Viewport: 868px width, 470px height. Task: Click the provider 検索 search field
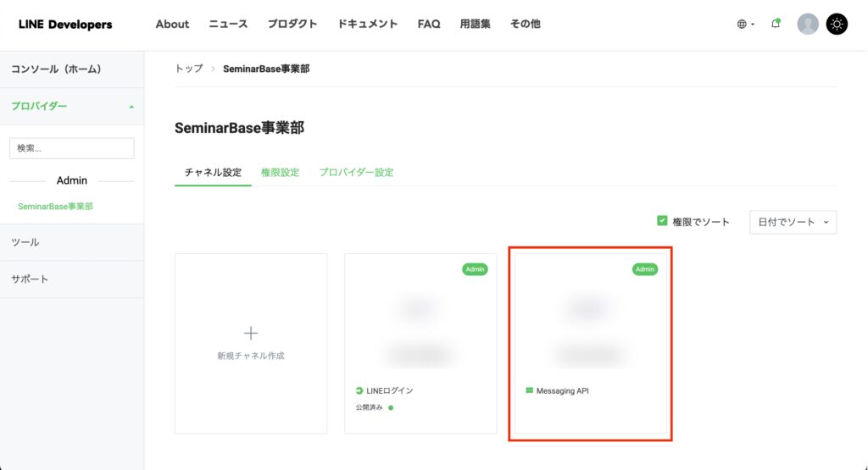72,148
